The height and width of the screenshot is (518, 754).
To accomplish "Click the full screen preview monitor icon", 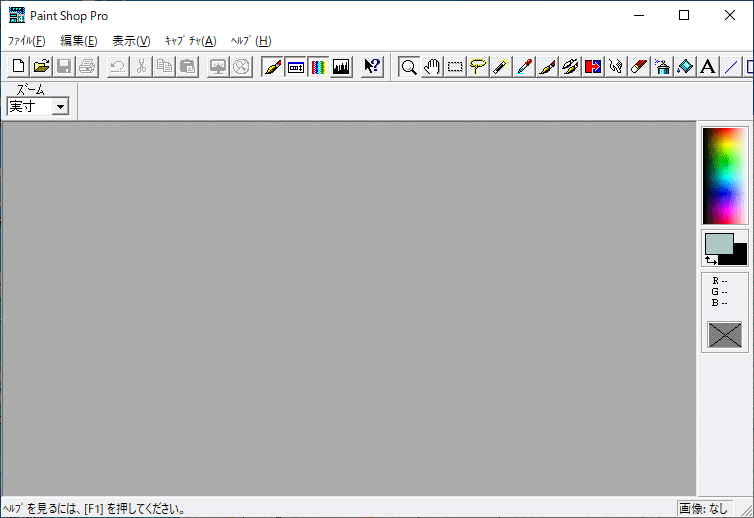I will (218, 66).
